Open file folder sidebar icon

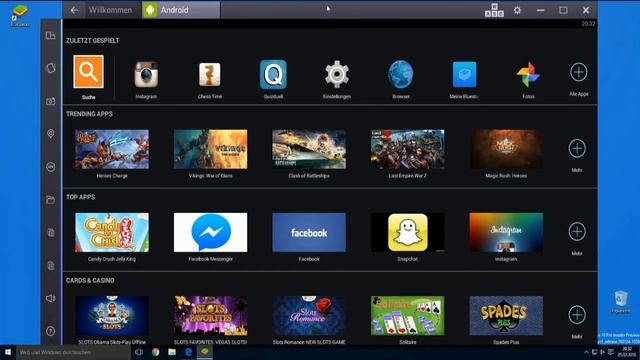point(51,200)
